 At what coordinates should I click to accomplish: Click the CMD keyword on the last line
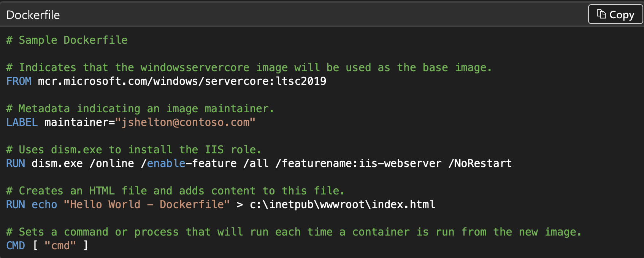pyautogui.click(x=16, y=245)
